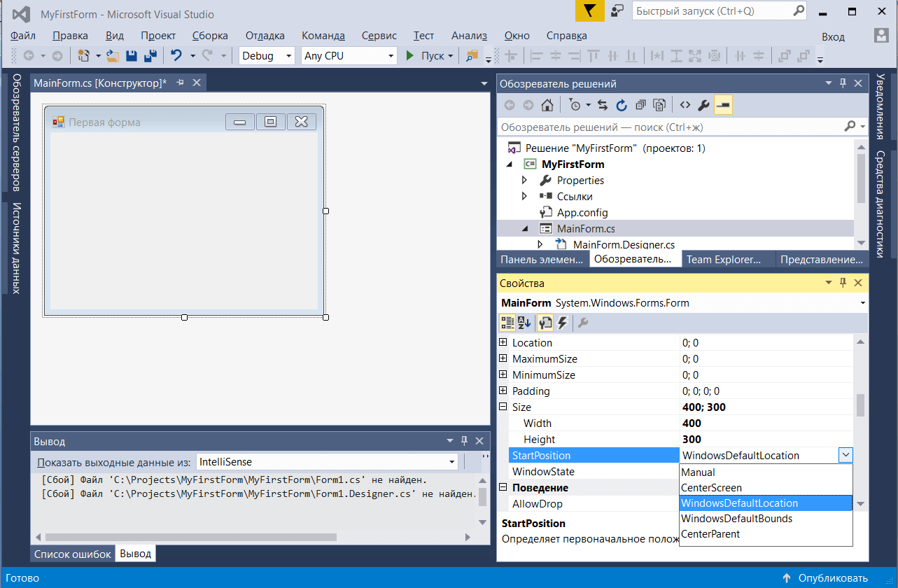Click the Solution Explorer search magnifier icon

[x=850, y=127]
